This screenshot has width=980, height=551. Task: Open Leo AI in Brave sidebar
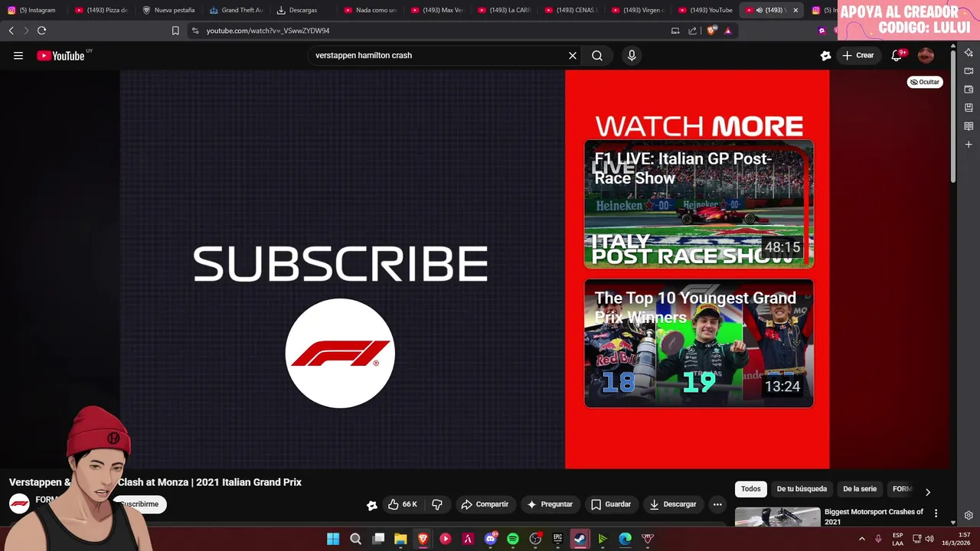coord(969,52)
